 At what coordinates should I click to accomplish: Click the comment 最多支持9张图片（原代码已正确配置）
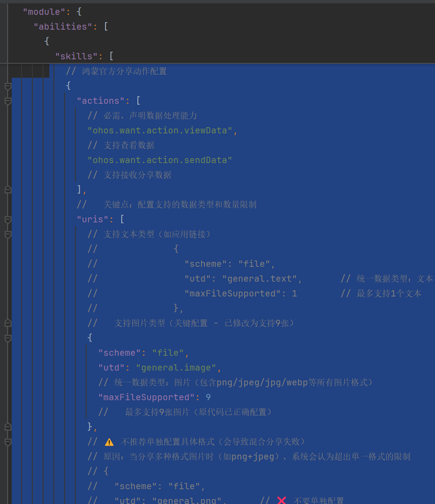(x=186, y=412)
